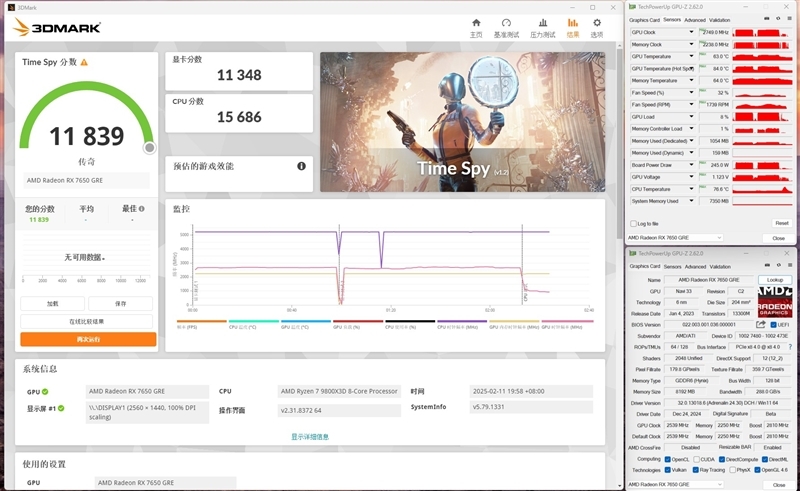Click the refresh icon in GPU-Z Sensors window

[778, 19]
